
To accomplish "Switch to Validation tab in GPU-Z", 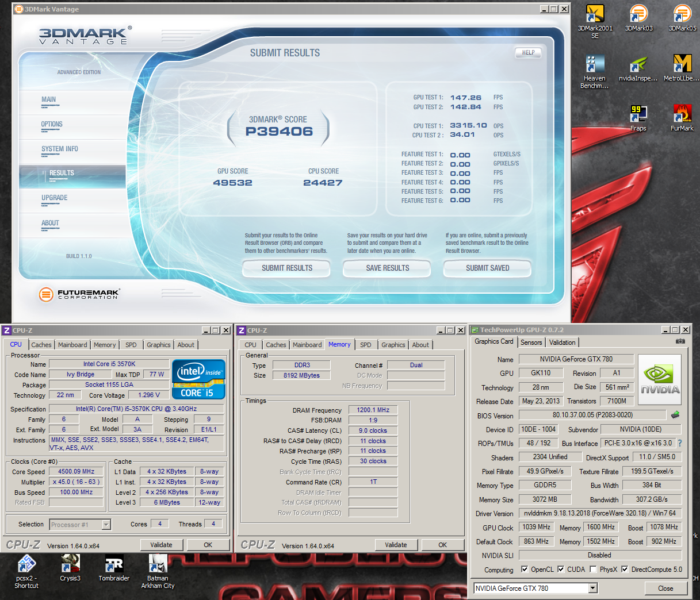I will [563, 342].
